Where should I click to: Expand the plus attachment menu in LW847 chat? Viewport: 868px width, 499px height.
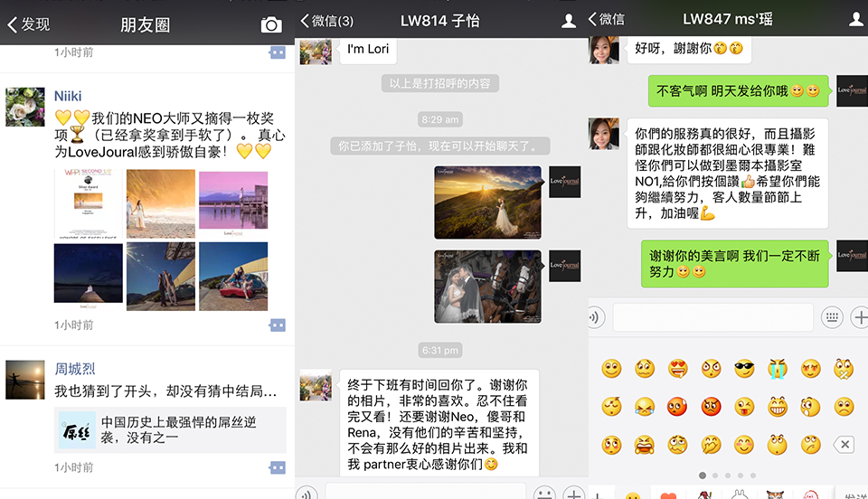[860, 317]
